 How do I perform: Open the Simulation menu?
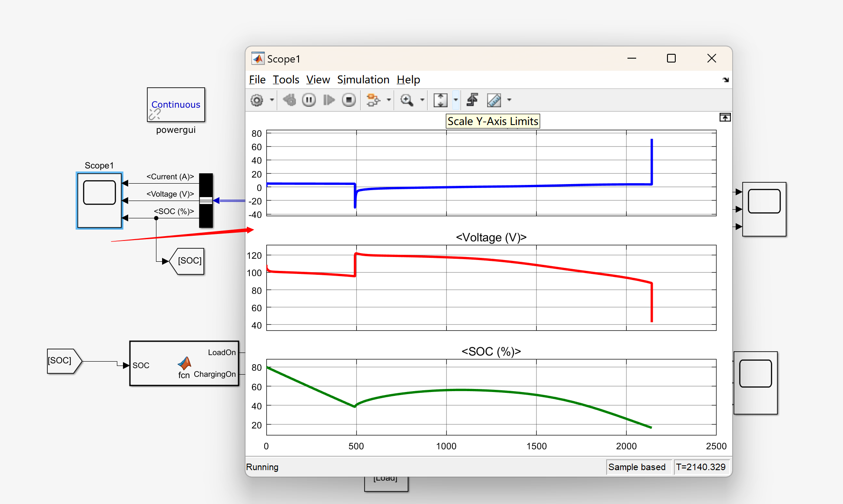363,80
